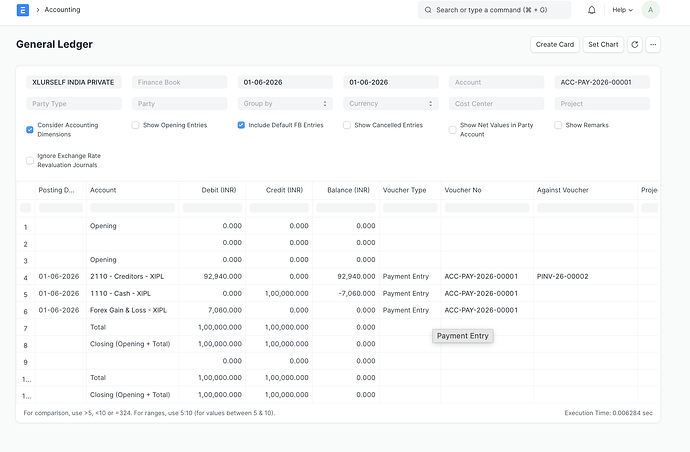Enable Show Net Values in Party Account
690x452 pixels.
452,130
